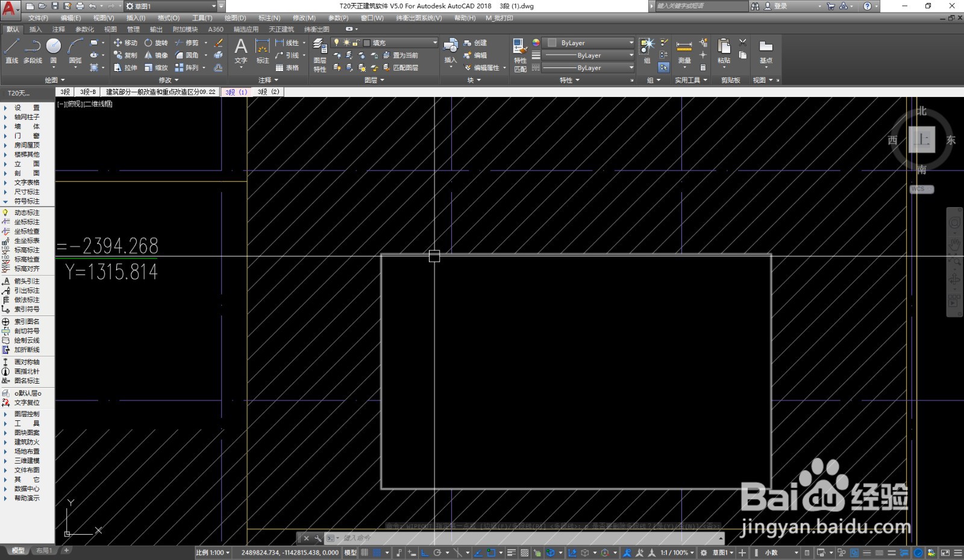The height and width of the screenshot is (560, 964).
Task: Click the search keyword input box
Action: coord(701,6)
